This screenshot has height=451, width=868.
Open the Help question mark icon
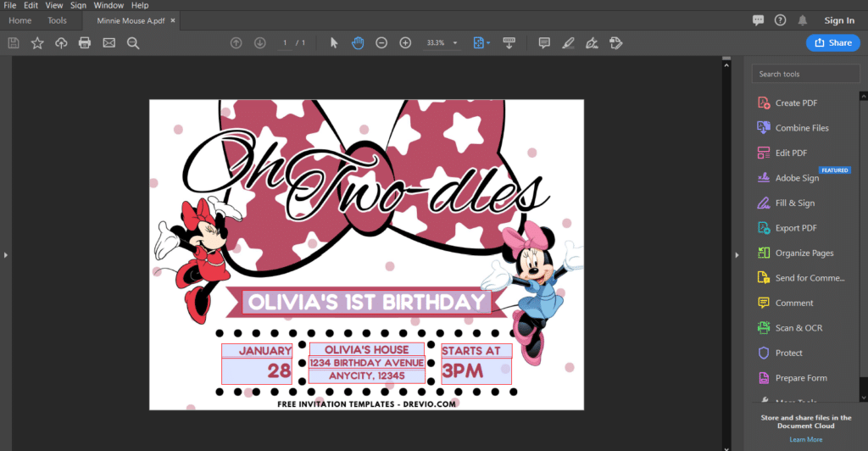(x=780, y=20)
